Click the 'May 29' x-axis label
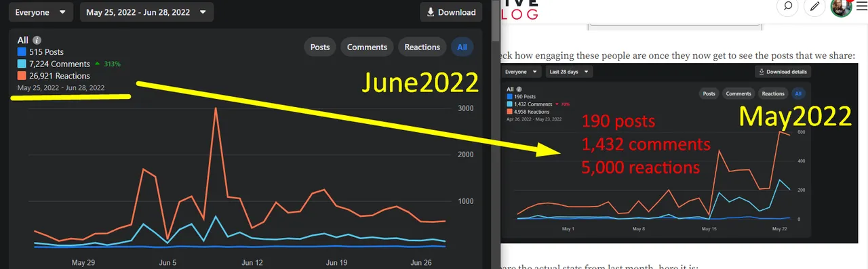This screenshot has width=868, height=269. (x=83, y=262)
